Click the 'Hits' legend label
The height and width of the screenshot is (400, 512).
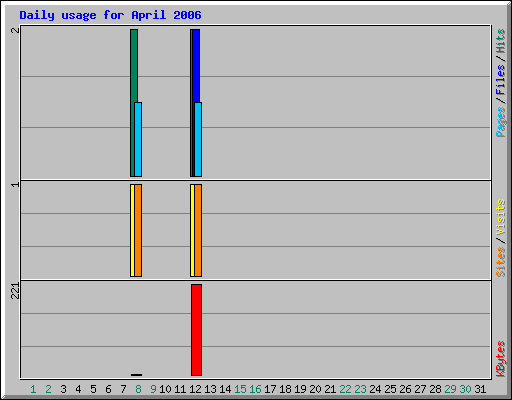tap(500, 41)
